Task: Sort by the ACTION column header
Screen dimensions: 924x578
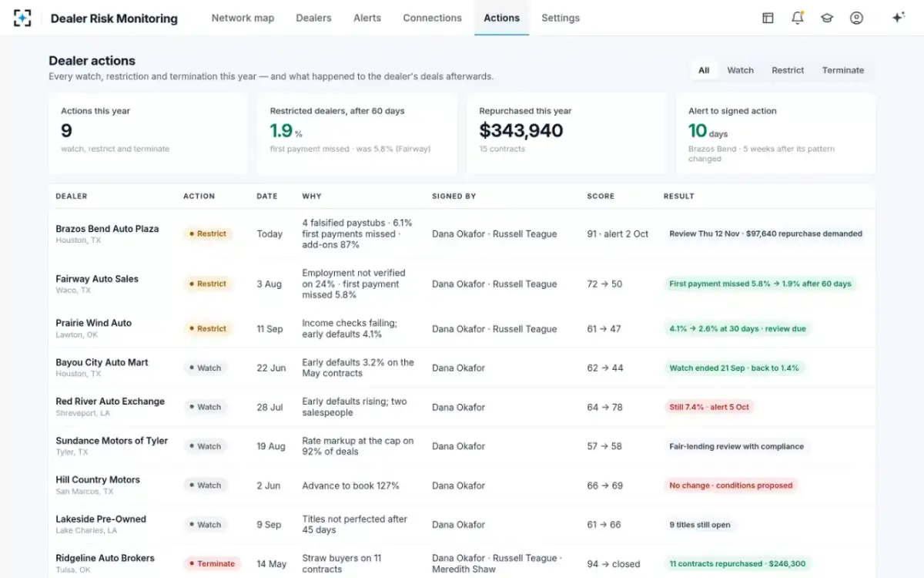Action: pos(199,197)
